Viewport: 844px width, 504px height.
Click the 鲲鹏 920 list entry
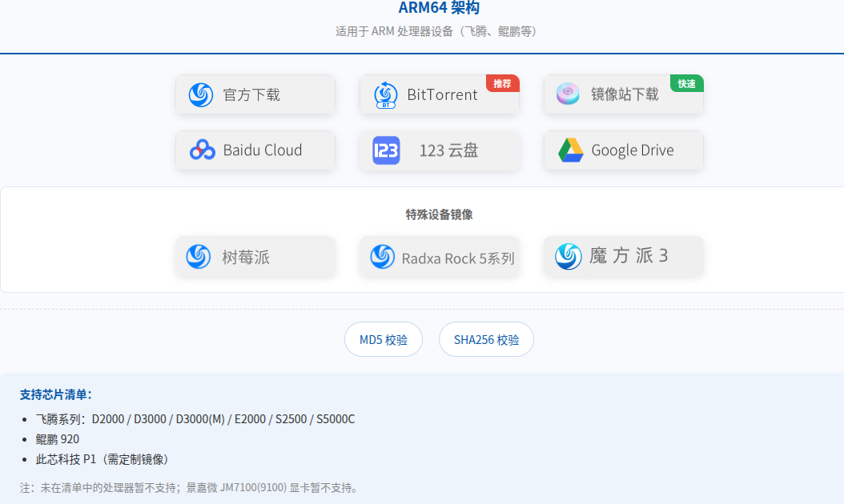(x=58, y=439)
